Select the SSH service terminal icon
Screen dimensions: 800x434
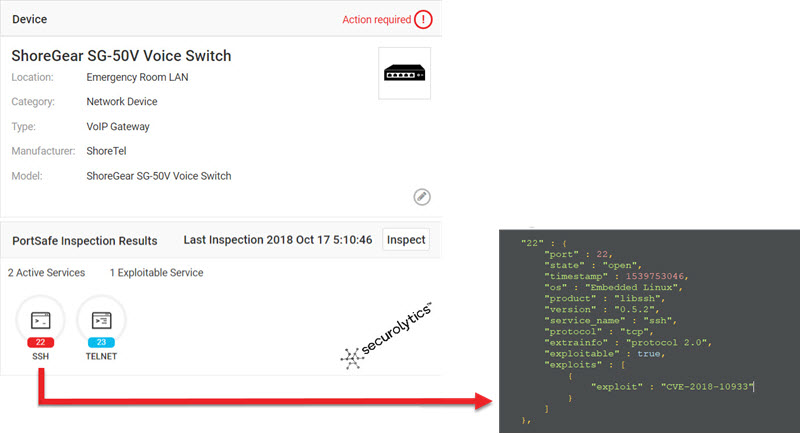click(41, 320)
